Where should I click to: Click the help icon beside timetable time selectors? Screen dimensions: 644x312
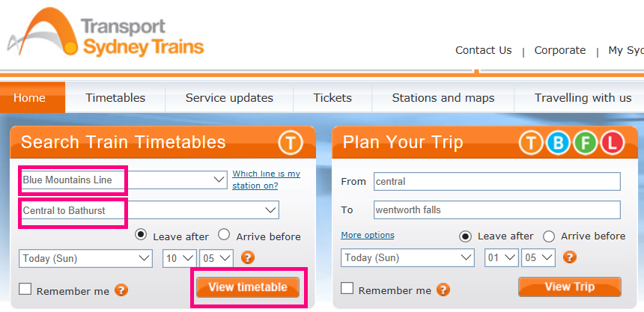click(248, 258)
